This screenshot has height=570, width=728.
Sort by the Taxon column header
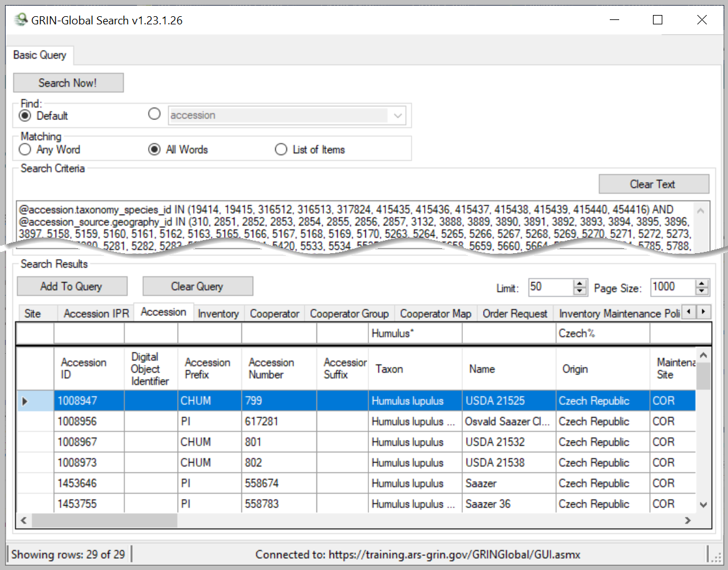(415, 369)
